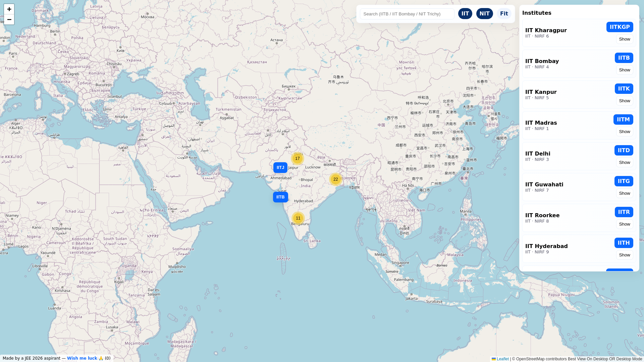Click the IITD badge
This screenshot has width=644, height=362.
[x=624, y=150]
